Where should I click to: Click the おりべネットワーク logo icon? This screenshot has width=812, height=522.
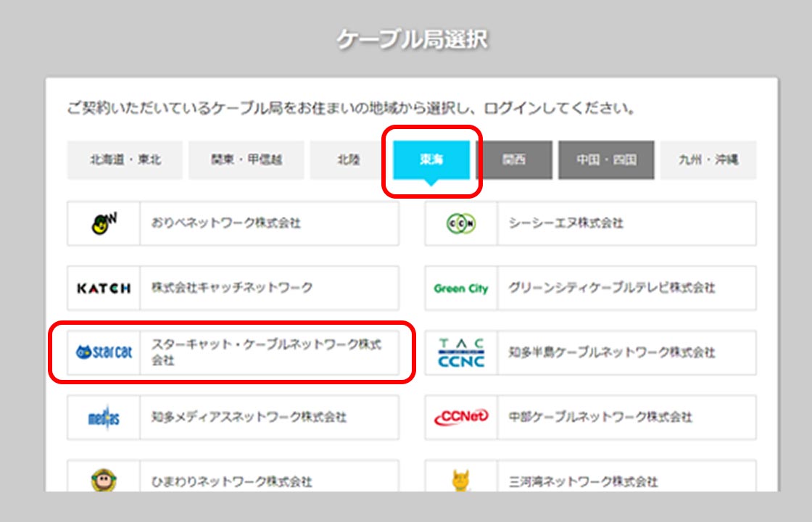(x=104, y=224)
